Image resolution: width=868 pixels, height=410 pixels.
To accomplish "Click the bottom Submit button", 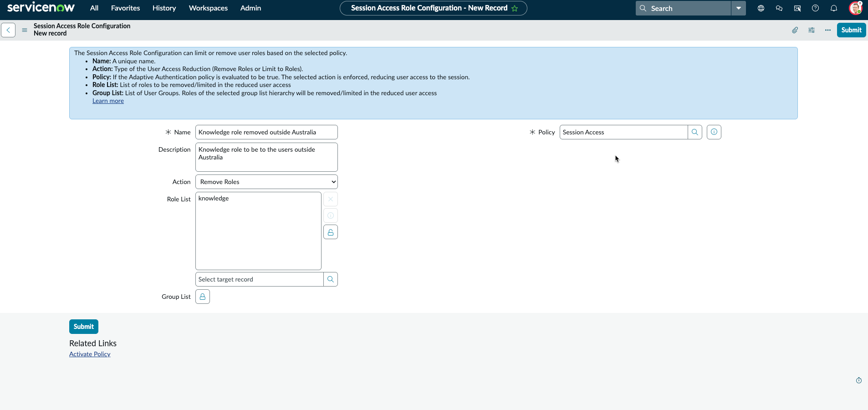I will click(84, 327).
